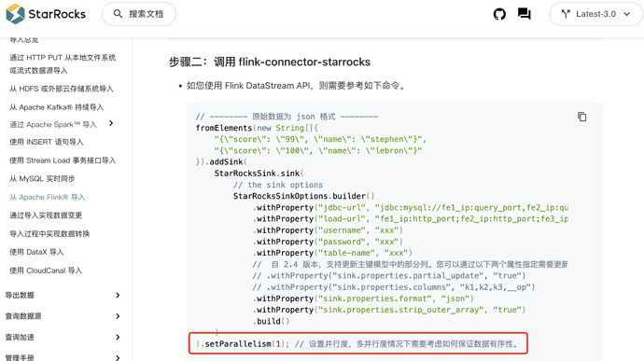Viewport: 644px width, 361px height.
Task: Open 使用 CloudCanal 导入 page
Action: (x=46, y=271)
